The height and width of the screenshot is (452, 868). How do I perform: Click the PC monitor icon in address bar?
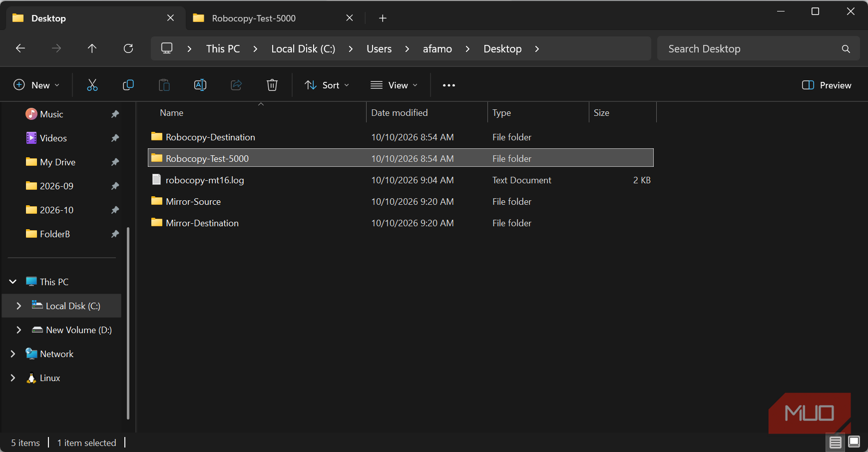pos(167,48)
